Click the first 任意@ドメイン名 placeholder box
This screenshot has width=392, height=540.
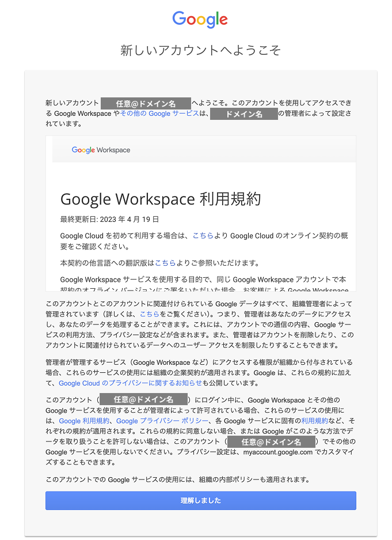coord(146,103)
